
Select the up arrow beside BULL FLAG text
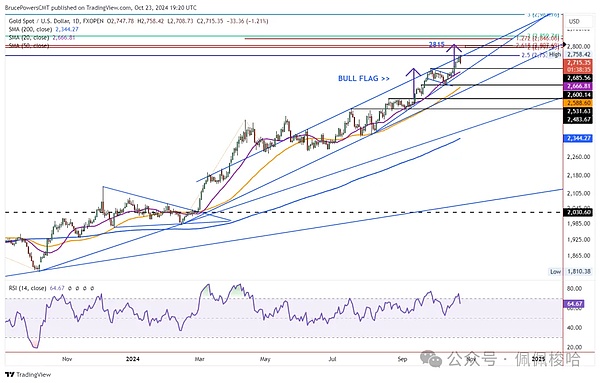413,83
